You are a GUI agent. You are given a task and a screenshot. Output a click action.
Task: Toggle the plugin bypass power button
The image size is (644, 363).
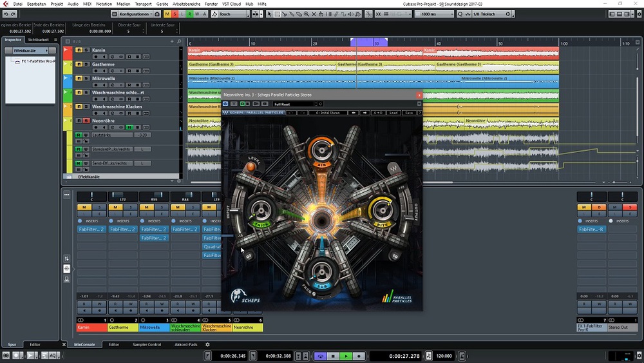coord(225,104)
